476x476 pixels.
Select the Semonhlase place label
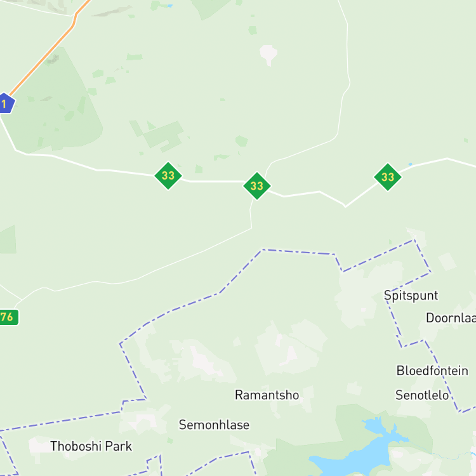coord(214,425)
